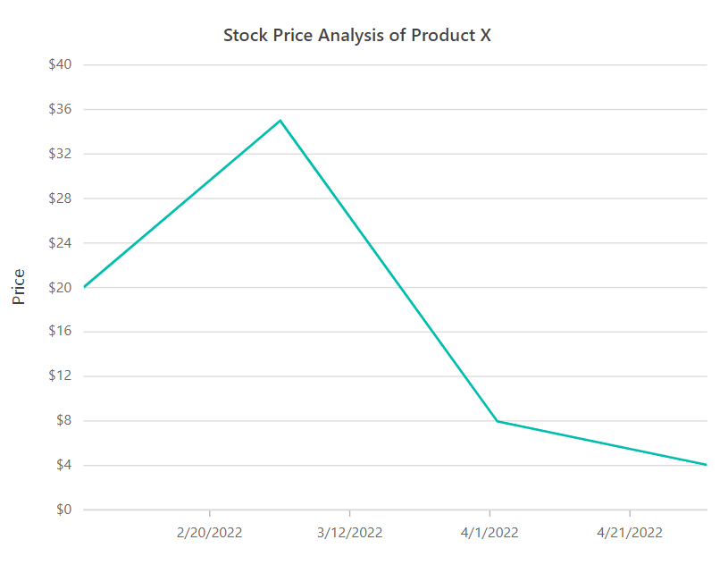Select the $32 y-axis label
The image size is (728, 565).
[x=61, y=154]
